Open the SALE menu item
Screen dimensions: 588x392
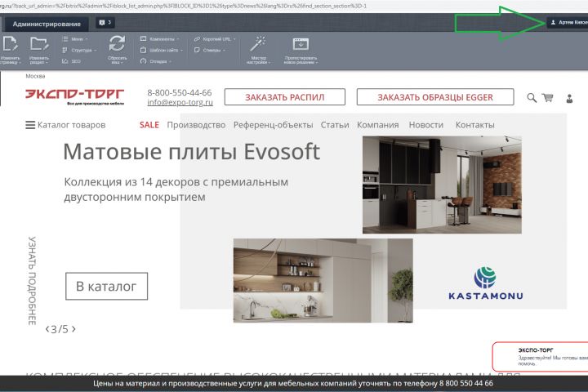149,125
